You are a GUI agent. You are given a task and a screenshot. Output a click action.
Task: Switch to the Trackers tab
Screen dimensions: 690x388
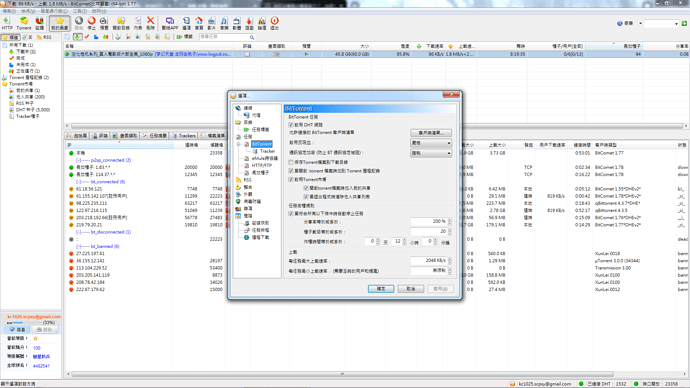click(184, 136)
